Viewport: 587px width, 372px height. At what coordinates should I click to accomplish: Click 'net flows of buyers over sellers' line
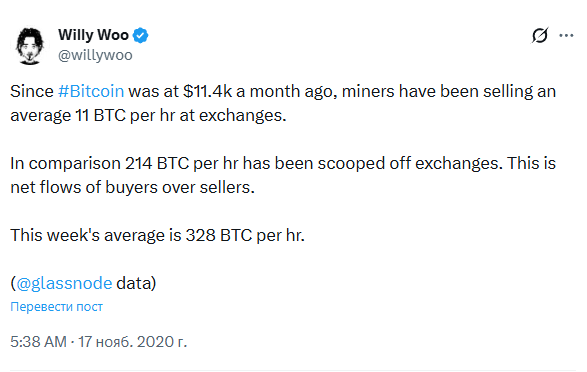click(x=132, y=187)
